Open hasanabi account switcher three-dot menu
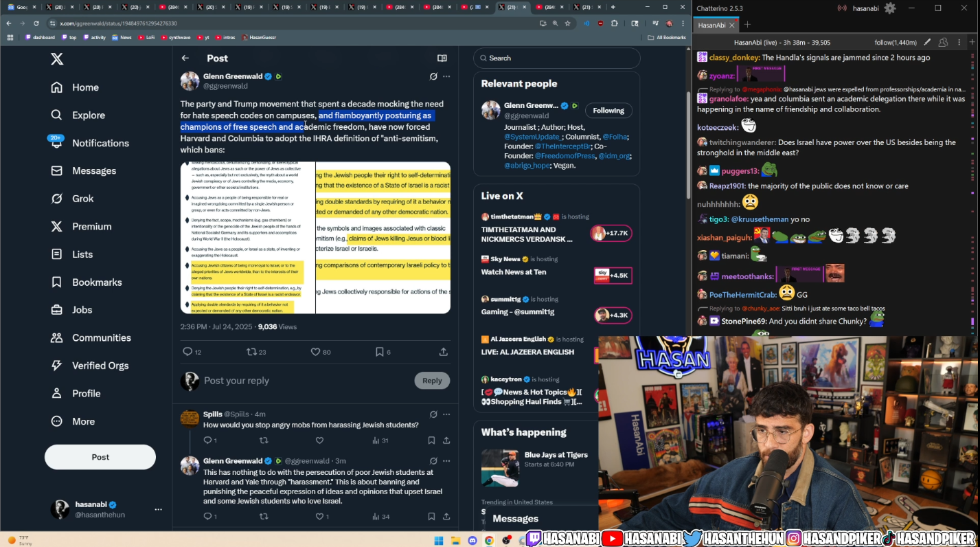 158,509
